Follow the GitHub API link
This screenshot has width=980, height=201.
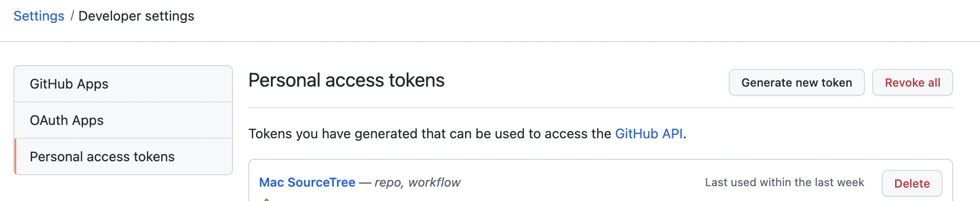649,134
